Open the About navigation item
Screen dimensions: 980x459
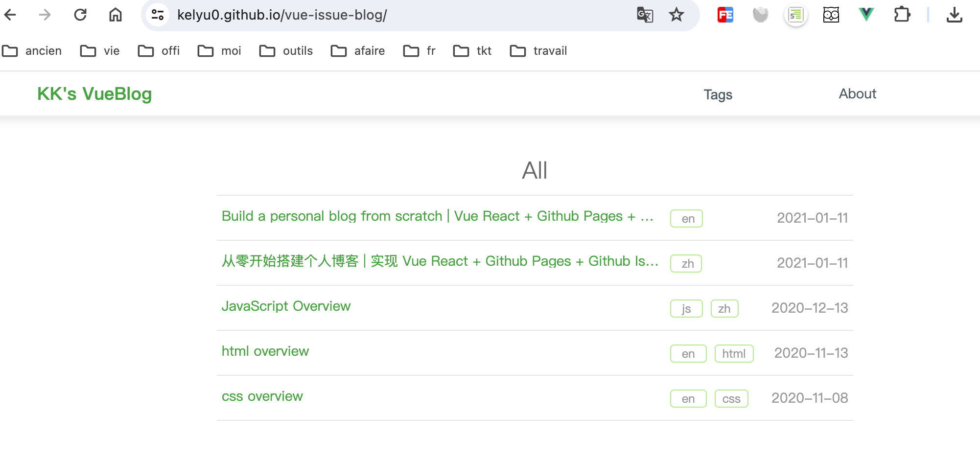point(857,93)
